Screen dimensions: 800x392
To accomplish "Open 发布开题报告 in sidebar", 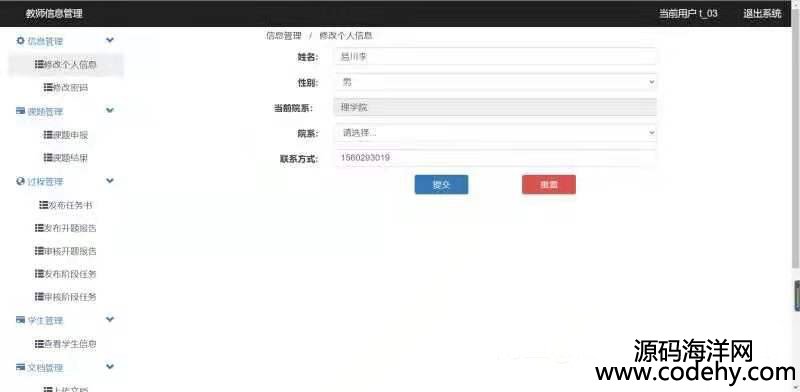I will pos(66,228).
